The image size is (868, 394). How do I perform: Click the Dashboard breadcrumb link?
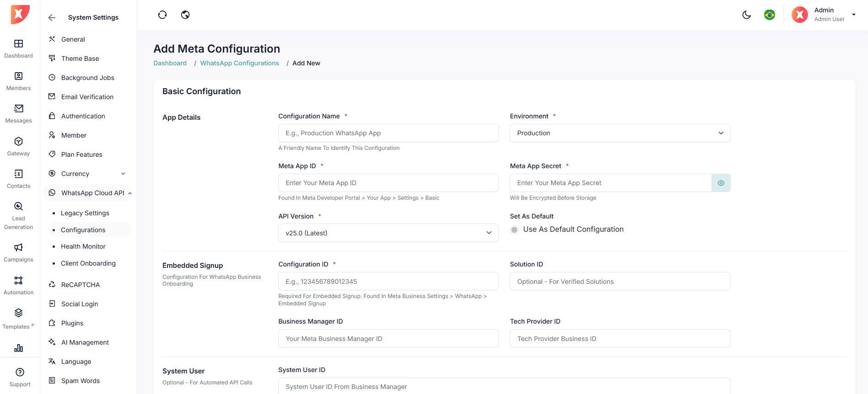pos(170,63)
